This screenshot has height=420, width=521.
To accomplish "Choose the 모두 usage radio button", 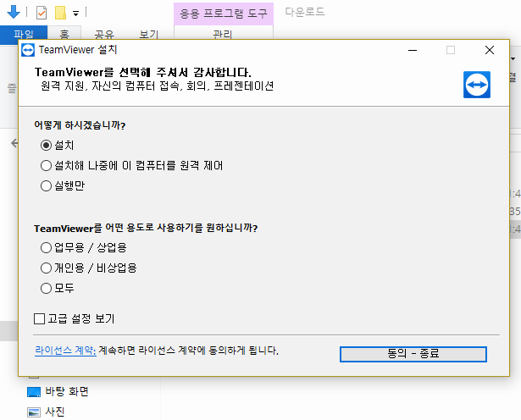I will pyautogui.click(x=46, y=288).
